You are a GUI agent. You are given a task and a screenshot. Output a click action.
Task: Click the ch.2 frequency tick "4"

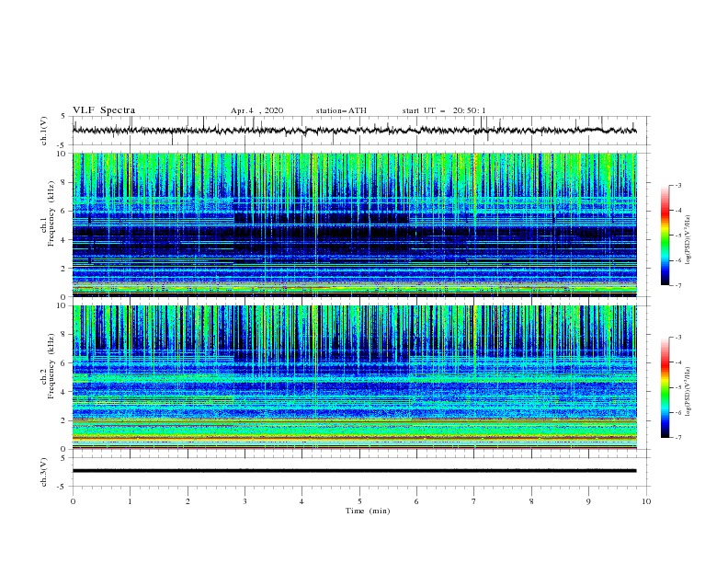pos(64,392)
